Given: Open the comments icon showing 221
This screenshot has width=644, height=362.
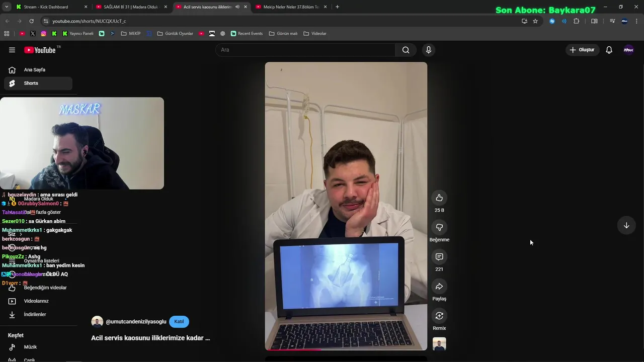Looking at the screenshot, I should tap(439, 257).
